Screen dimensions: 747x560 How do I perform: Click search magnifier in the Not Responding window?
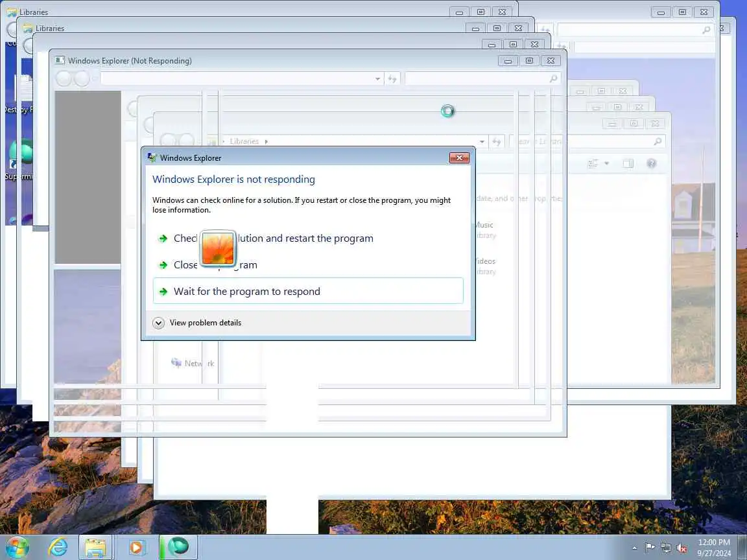coord(553,78)
